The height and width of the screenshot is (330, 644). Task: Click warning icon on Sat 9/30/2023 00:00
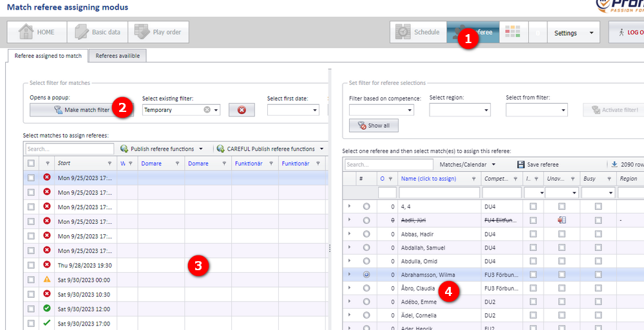(47, 279)
